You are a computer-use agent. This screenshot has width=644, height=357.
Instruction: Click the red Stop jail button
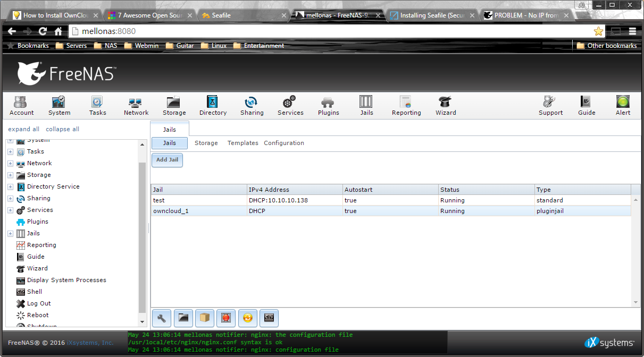coord(226,318)
